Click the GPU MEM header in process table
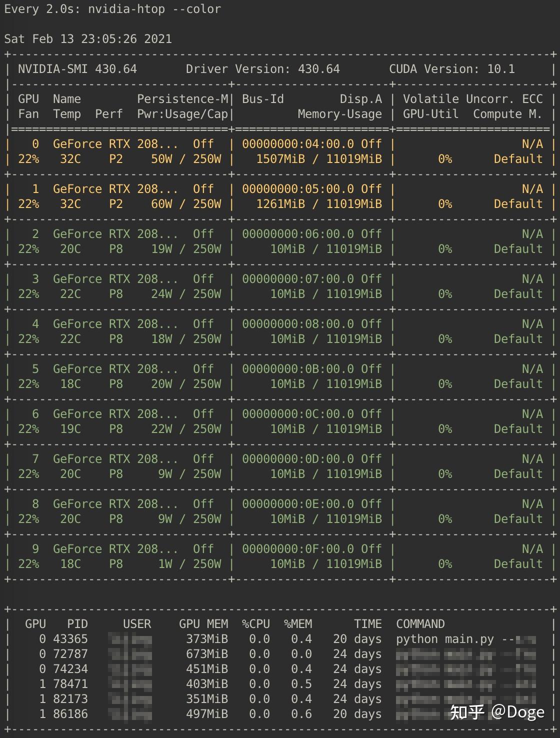The height and width of the screenshot is (738, 560). 203,624
